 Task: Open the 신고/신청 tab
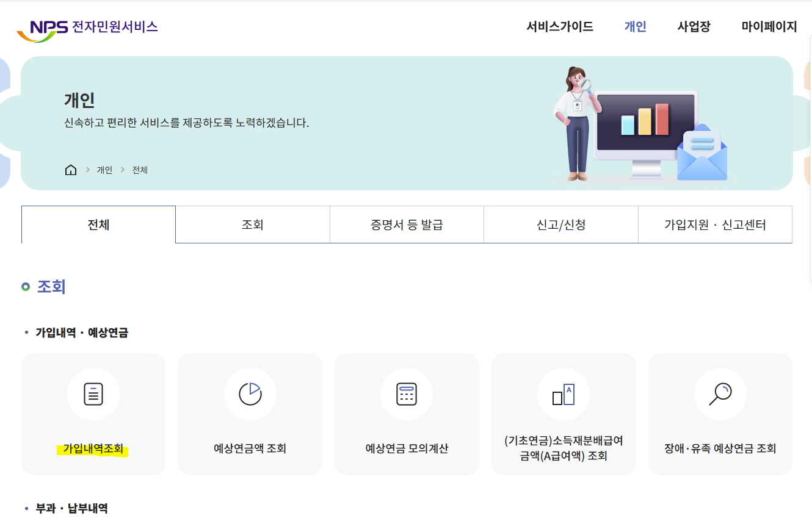point(560,224)
